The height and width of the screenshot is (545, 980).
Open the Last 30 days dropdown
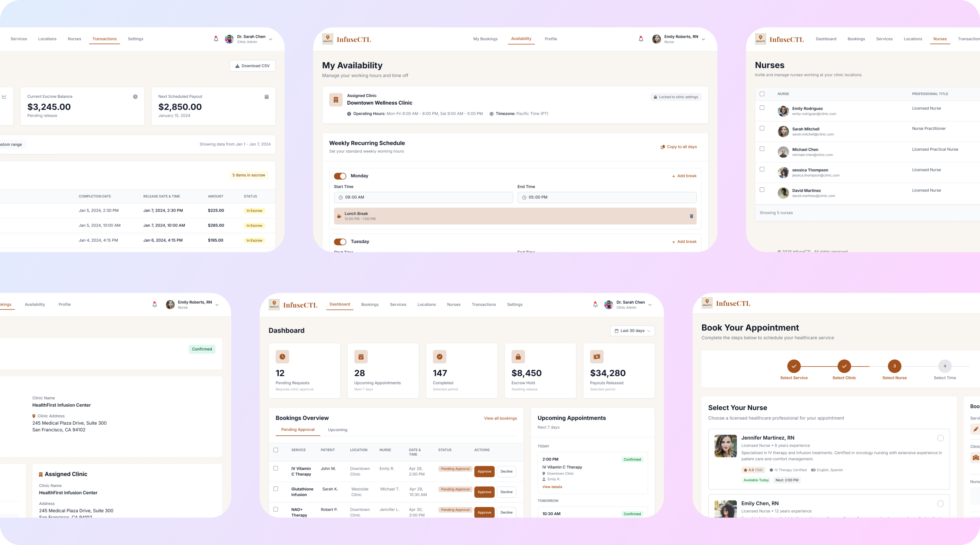point(632,331)
